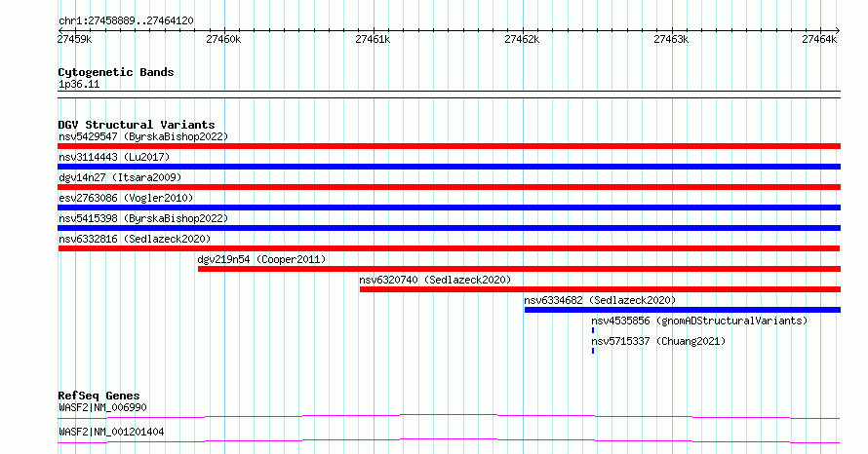868x454 pixels.
Task: Select the magenta line for WASF2|NM_001201404
Action: [449, 440]
